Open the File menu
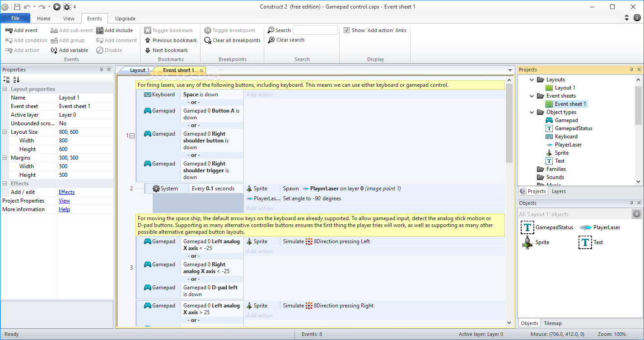The image size is (644, 340). (x=15, y=18)
